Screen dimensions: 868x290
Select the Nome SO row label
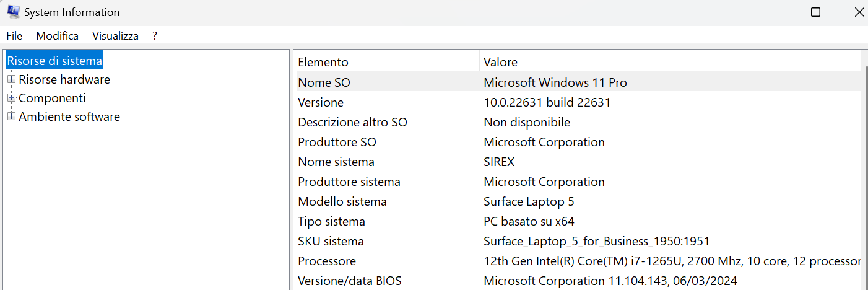(324, 82)
